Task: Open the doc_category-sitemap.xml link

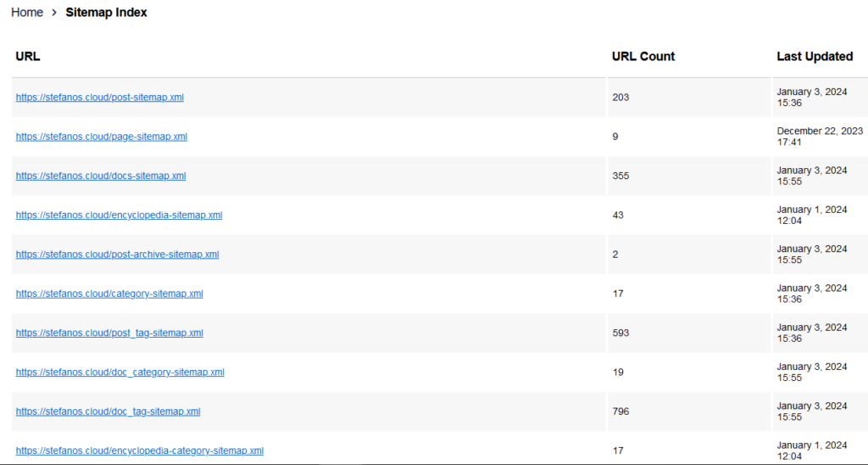Action: coord(120,373)
